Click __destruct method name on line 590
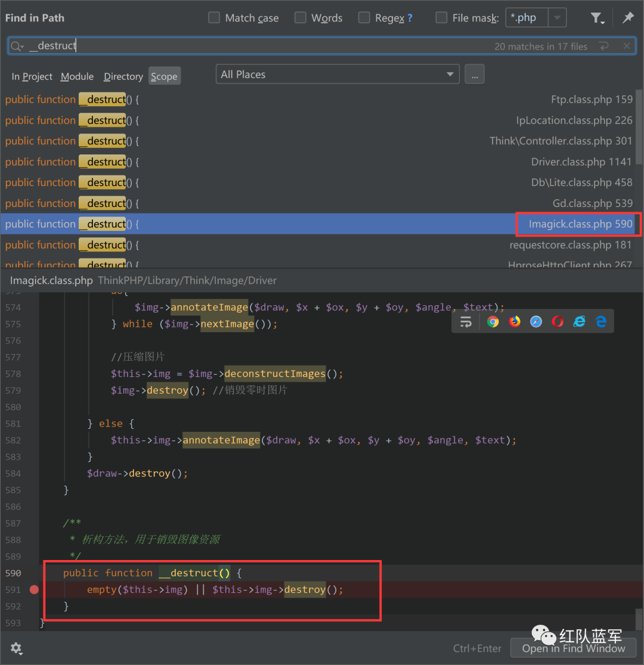Image resolution: width=644 pixels, height=665 pixels. (x=188, y=573)
